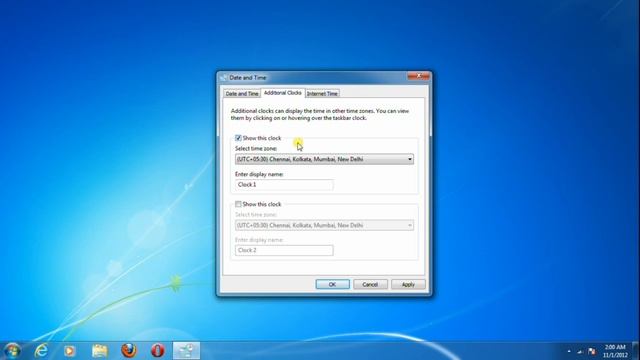
Task: Open the taskbar clock showing 2:00 AM
Action: (615, 351)
